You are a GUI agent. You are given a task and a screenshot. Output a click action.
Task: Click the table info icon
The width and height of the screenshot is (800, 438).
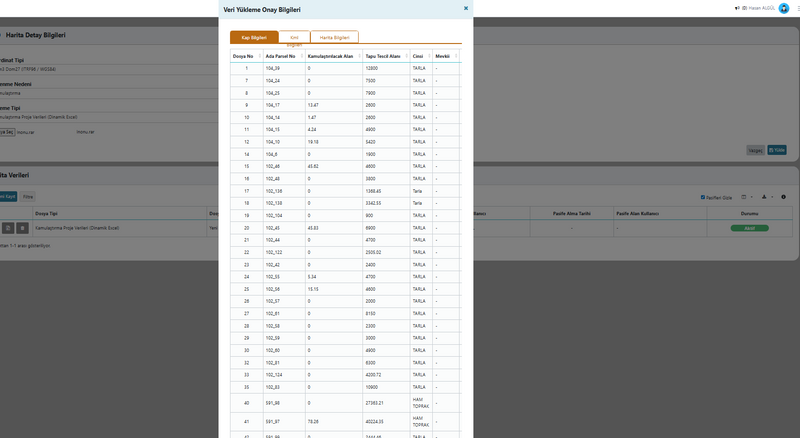(783, 197)
